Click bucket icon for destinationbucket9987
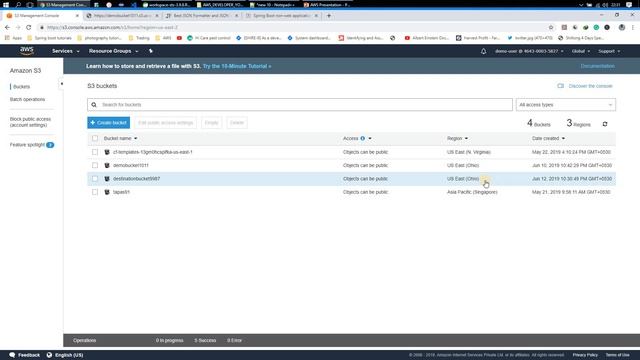 (107, 179)
